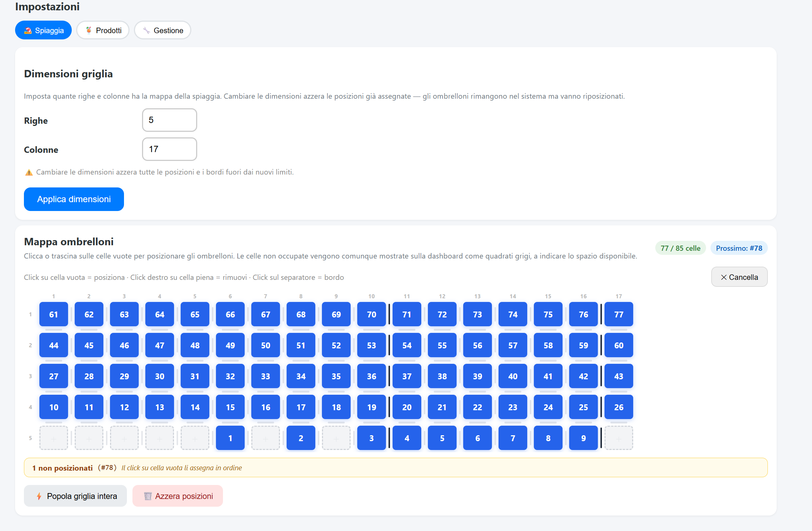Click the wrench icon on Gestione tab

146,31
